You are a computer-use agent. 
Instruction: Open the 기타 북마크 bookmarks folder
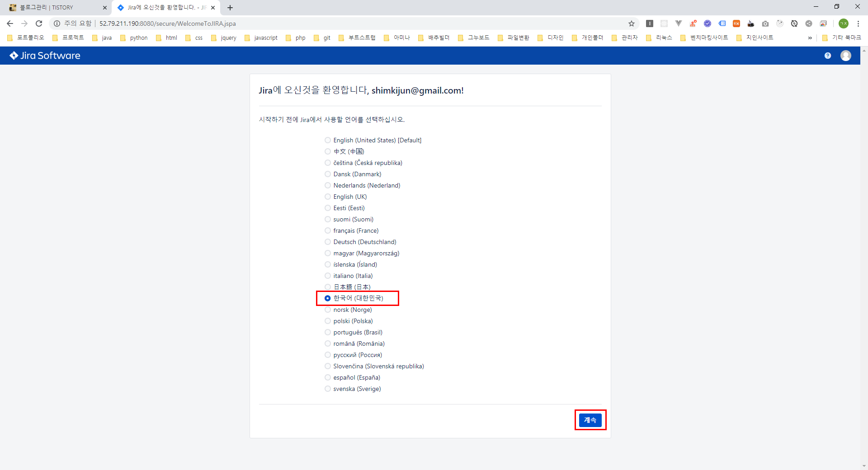(x=842, y=38)
